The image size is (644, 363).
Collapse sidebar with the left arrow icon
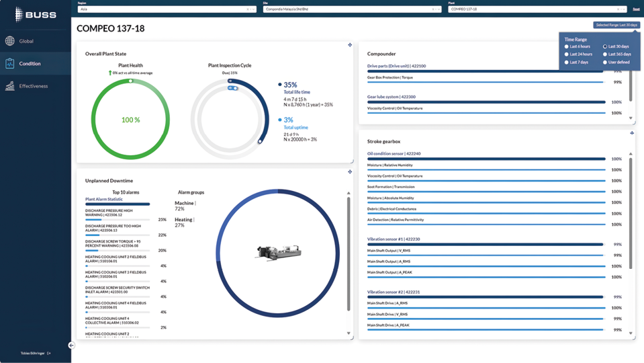(71, 346)
